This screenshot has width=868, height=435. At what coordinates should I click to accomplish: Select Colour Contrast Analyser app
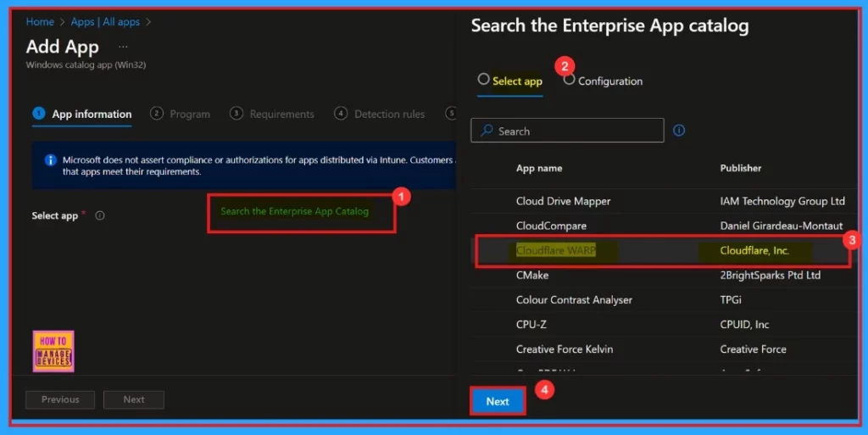(665, 300)
